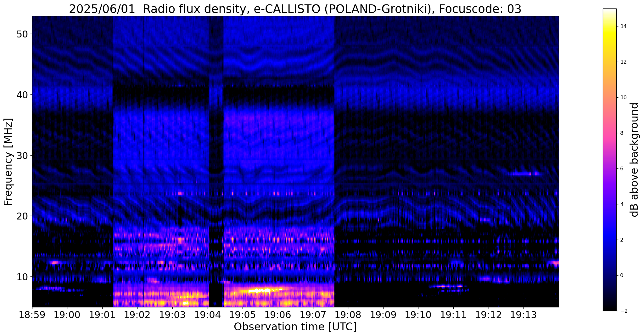The height and width of the screenshot is (336, 644).
Task: Select the 19:12 time tick label
Action: pos(489,315)
